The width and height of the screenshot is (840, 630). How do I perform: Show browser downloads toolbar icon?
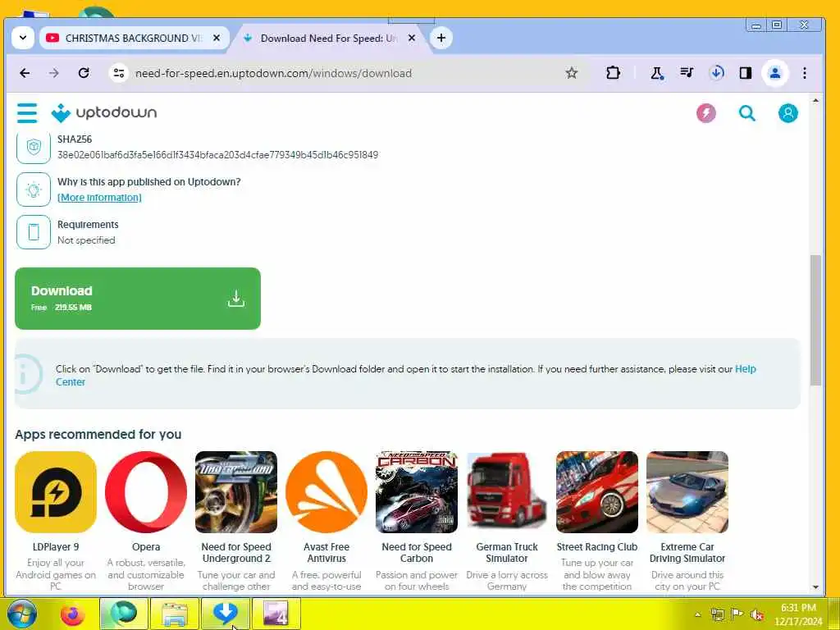coord(716,73)
